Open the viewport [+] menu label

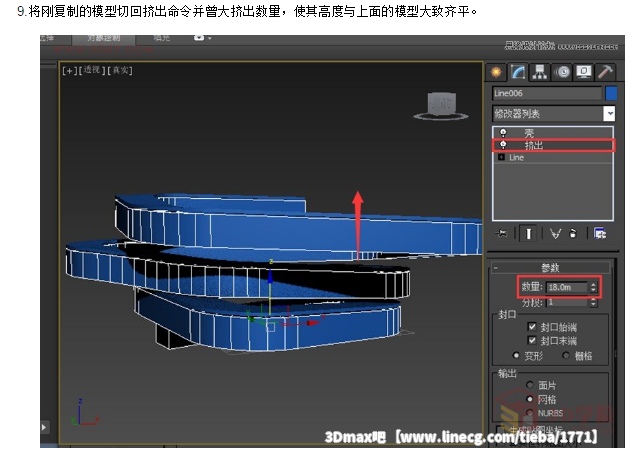click(x=69, y=71)
